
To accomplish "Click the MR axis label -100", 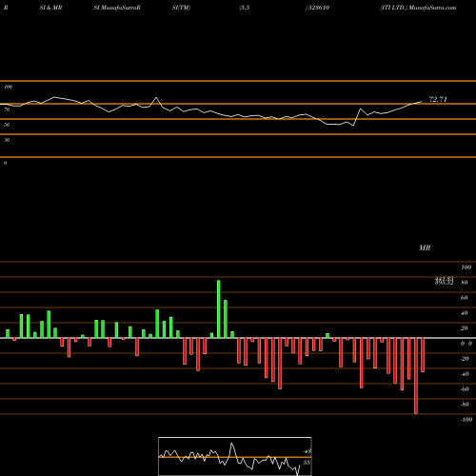I will [x=466, y=420].
